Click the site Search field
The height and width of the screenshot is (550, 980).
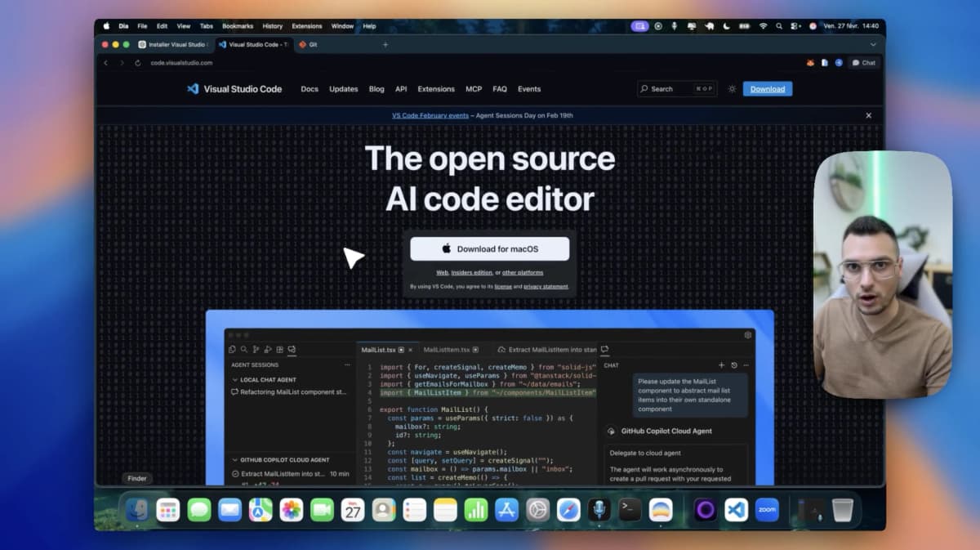[x=675, y=89]
